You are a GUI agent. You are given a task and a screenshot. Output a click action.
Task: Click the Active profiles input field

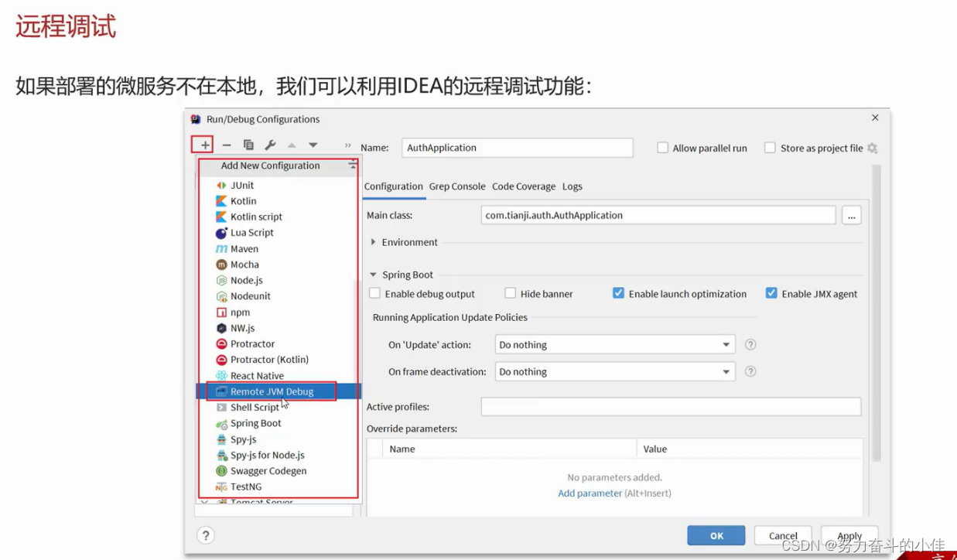pos(671,407)
